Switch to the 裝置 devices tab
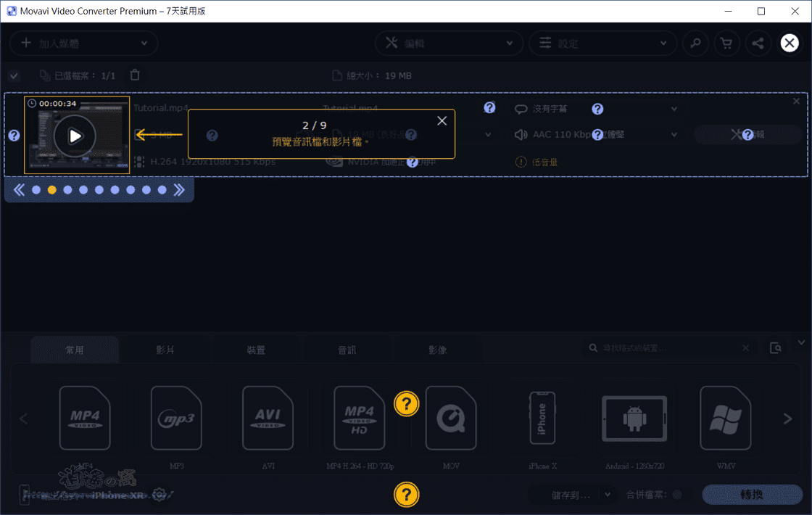This screenshot has width=812, height=515. (256, 350)
